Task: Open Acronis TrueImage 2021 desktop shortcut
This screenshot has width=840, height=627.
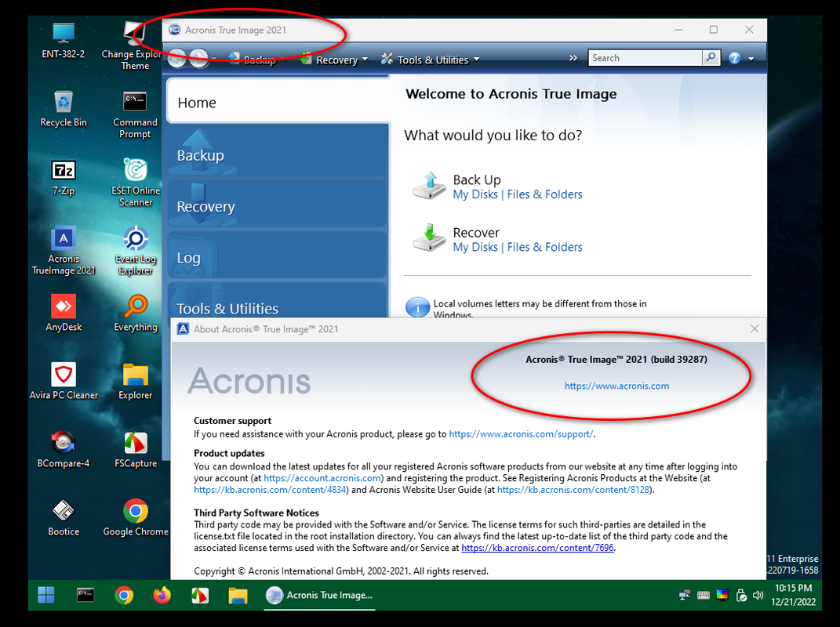Action: point(64,251)
